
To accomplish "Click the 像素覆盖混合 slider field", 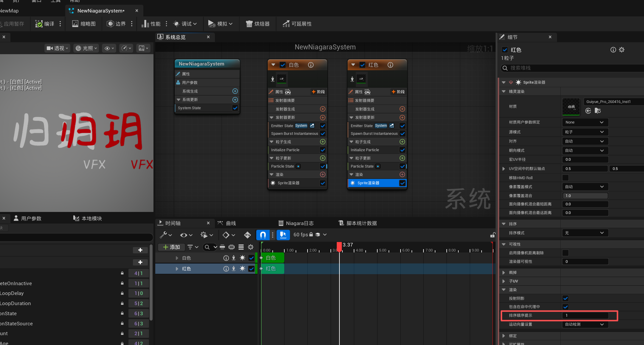I will coord(585,196).
